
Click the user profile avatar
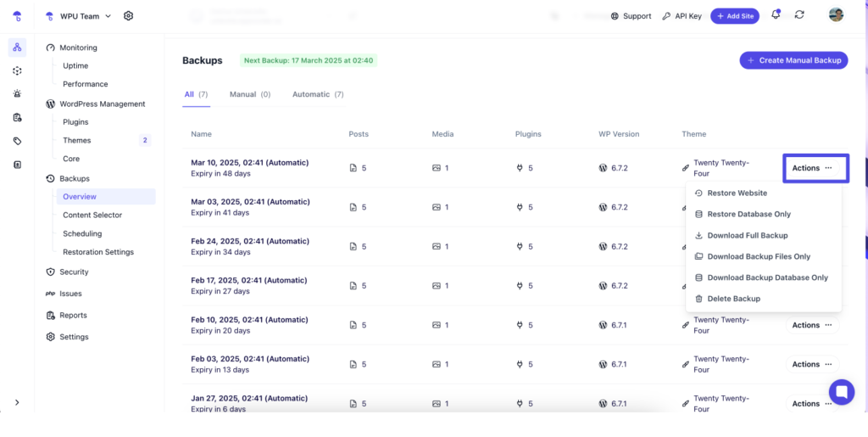click(836, 15)
